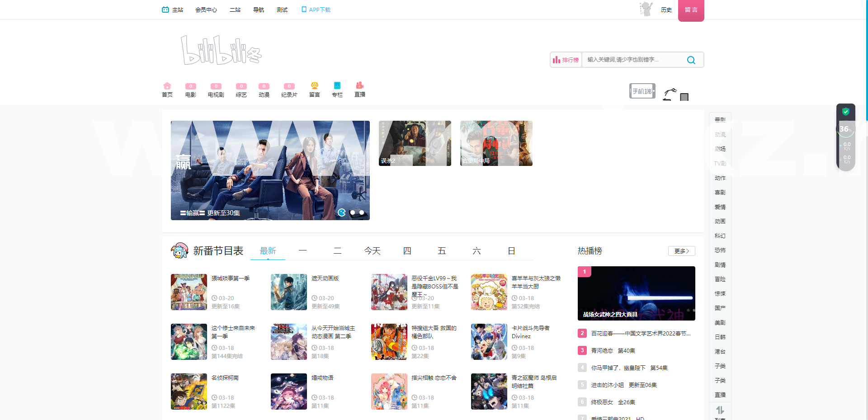Select 日韩 in the side category list
This screenshot has height=420, width=868.
[720, 337]
